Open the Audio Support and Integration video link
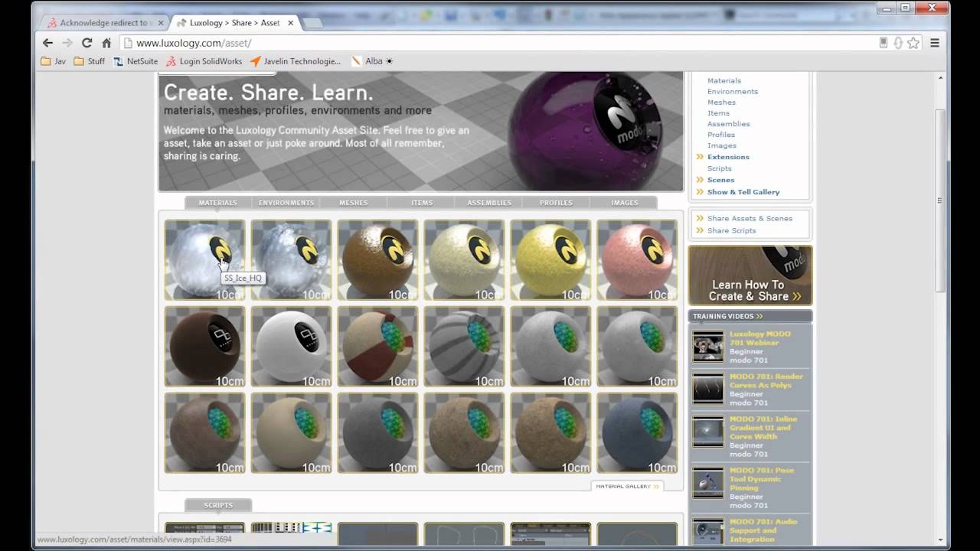Viewport: 980px width, 551px height. coord(763,530)
